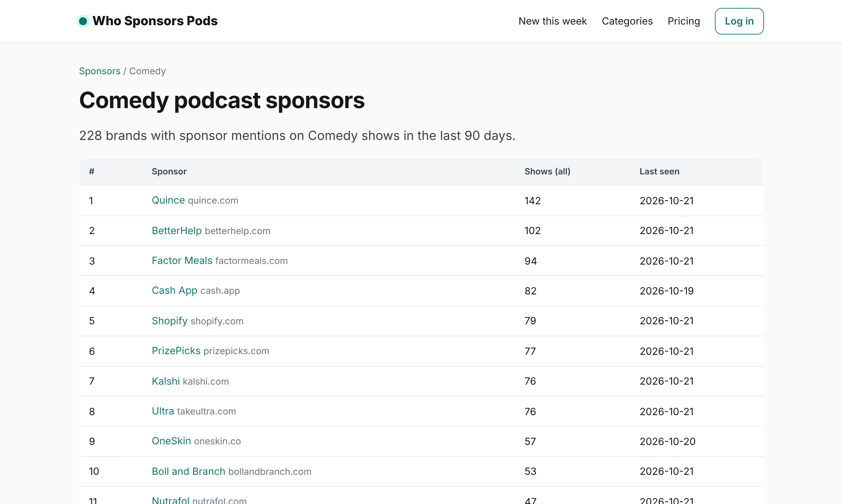Open Boll and Branch sponsor page
The height and width of the screenshot is (504, 843).
coord(188,472)
